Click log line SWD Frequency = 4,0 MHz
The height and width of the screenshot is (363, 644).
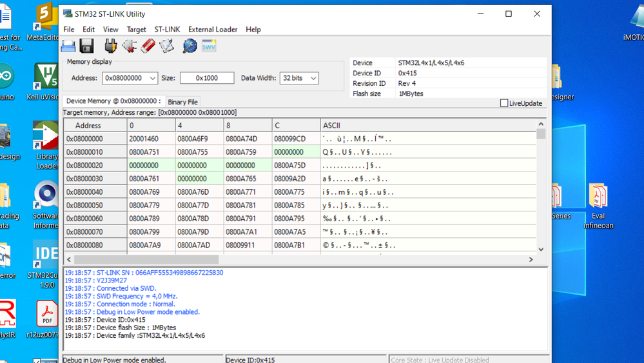(121, 296)
